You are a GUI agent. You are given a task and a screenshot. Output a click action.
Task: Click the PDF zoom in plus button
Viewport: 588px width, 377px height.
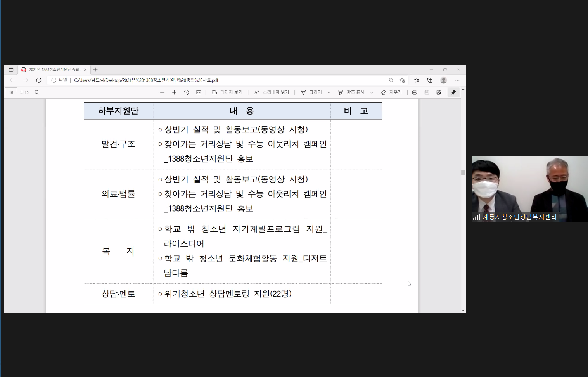174,92
